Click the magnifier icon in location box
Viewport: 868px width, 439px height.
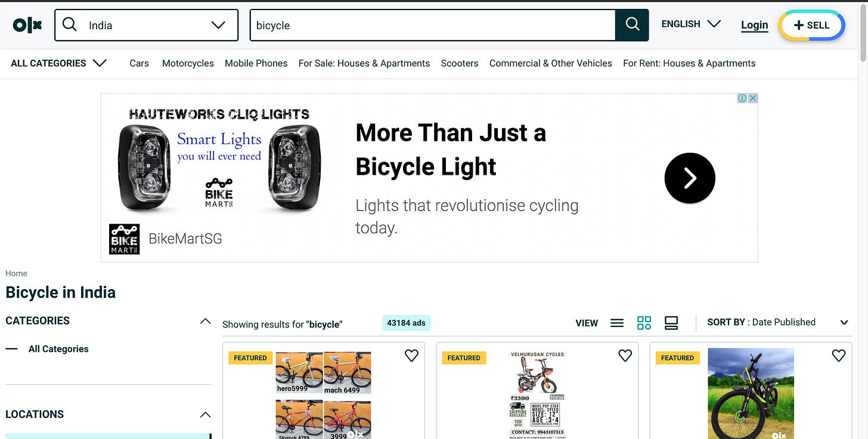[x=70, y=24]
